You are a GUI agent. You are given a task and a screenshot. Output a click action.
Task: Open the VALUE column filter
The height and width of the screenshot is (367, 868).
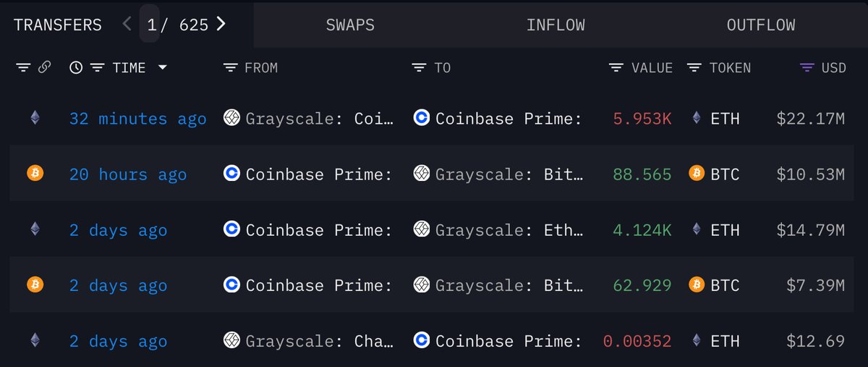(x=616, y=67)
